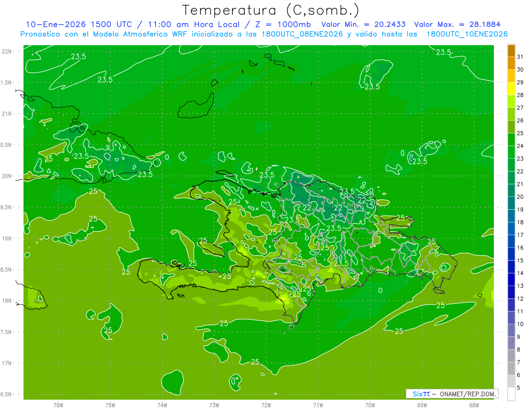Click the colorbar value 27
This screenshot has height=411, width=532.
click(x=520, y=108)
